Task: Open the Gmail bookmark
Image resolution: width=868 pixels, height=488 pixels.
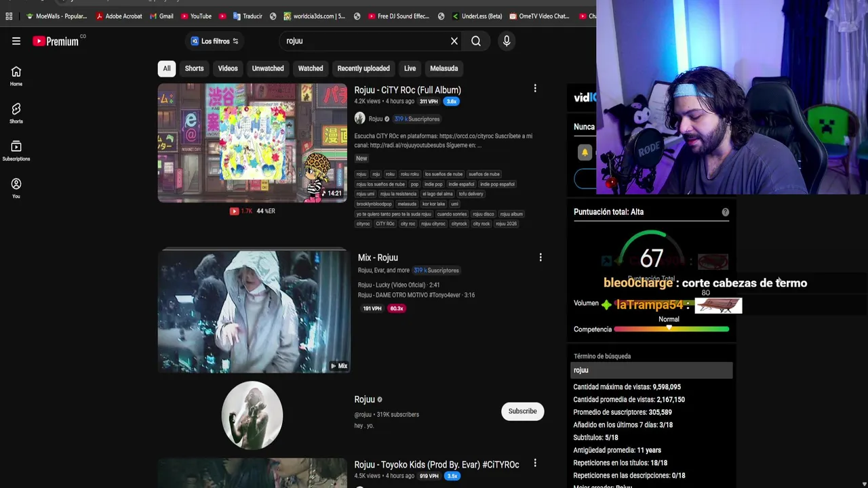Action: [x=161, y=16]
